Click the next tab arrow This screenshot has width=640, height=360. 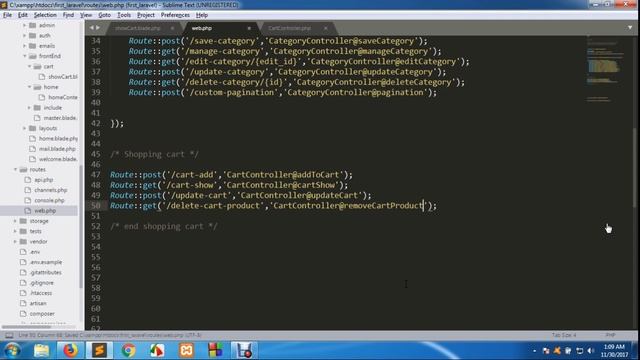[98, 28]
